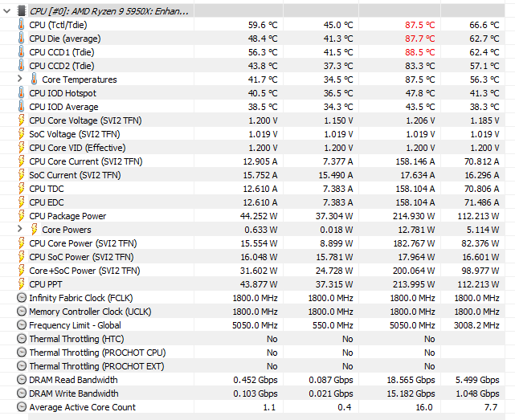The width and height of the screenshot is (515, 420).
Task: Click lightning icon beside CPU PPT
Action: click(22, 284)
